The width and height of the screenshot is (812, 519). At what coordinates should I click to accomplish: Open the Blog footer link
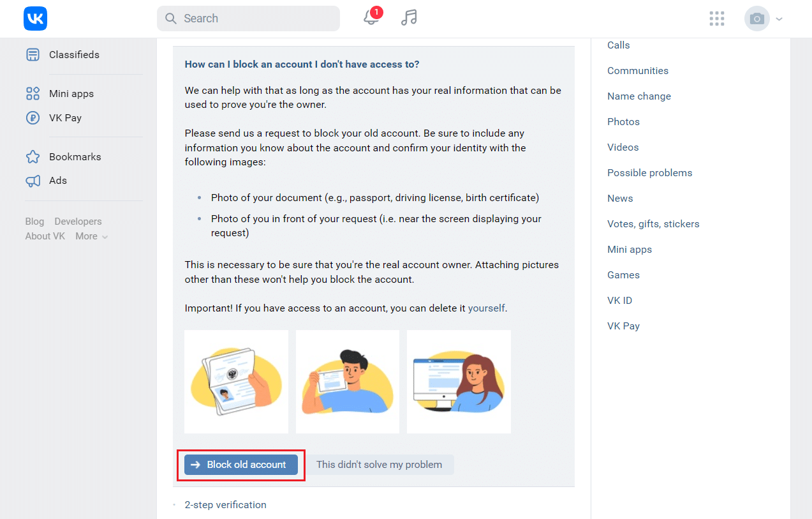coord(34,222)
